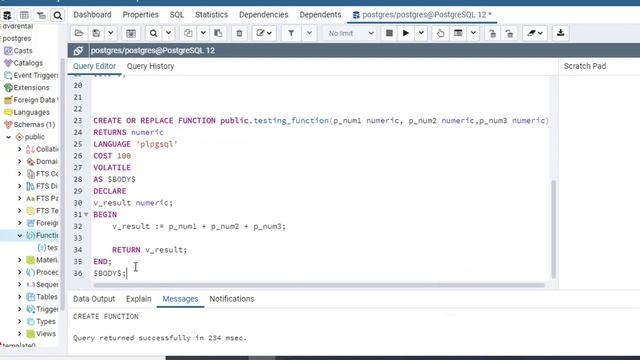Open the save options dropdown arrow
The width and height of the screenshot is (640, 360).
click(111, 33)
